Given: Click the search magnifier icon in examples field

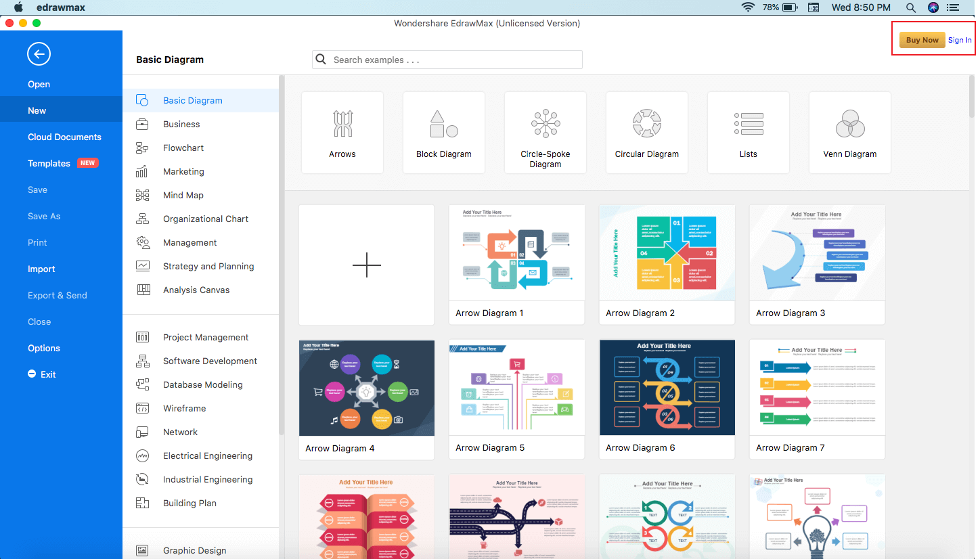Looking at the screenshot, I should click(321, 60).
